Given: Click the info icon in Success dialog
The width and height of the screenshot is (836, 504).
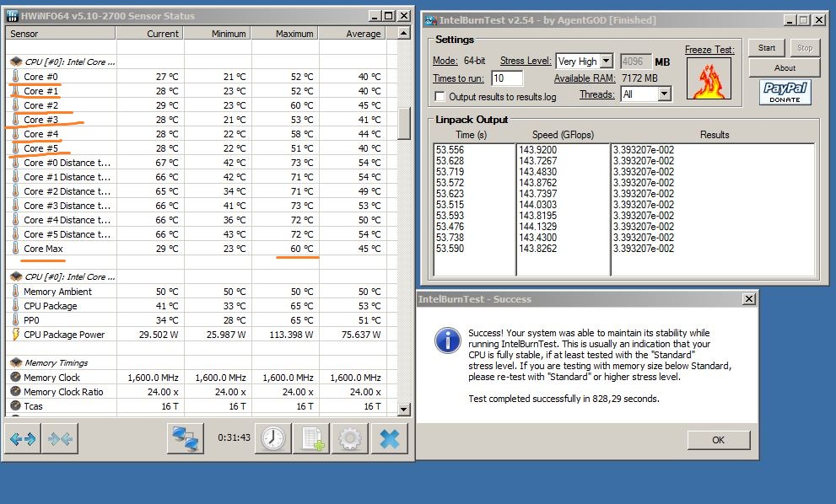Looking at the screenshot, I should [447, 340].
